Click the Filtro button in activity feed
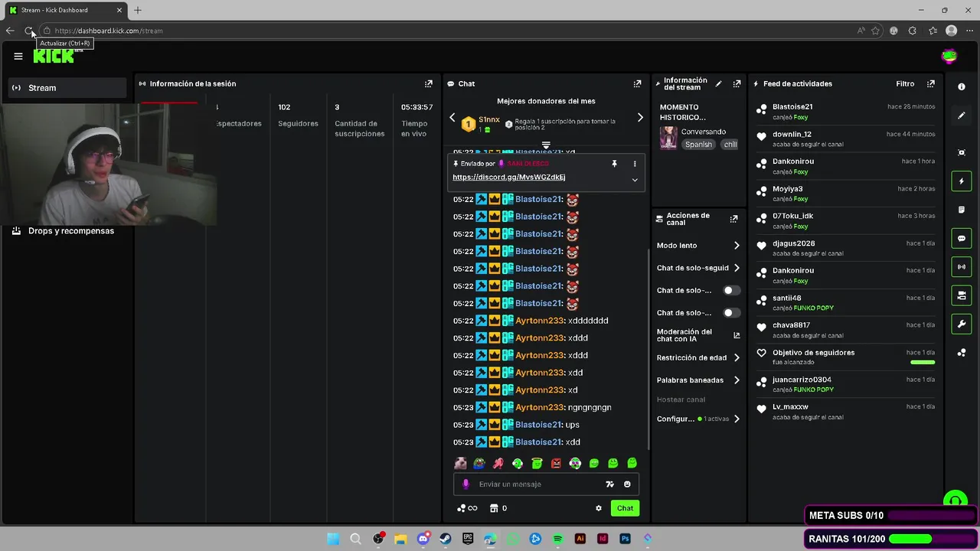This screenshot has height=551, width=980. coord(905,83)
